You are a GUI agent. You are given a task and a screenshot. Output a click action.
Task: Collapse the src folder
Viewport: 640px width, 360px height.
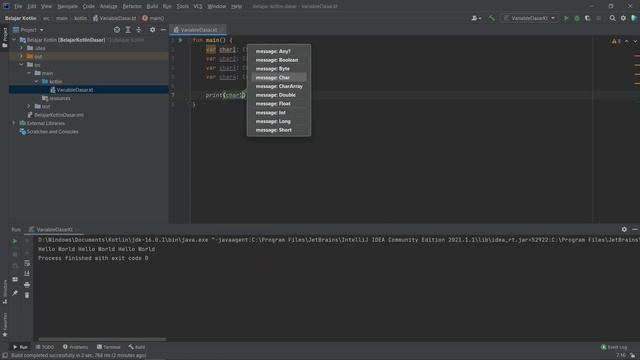pos(22,64)
